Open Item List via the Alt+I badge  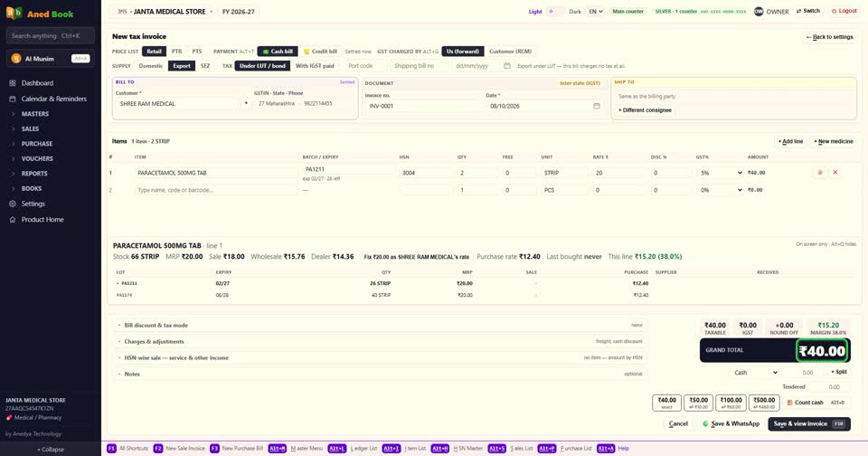click(x=391, y=448)
